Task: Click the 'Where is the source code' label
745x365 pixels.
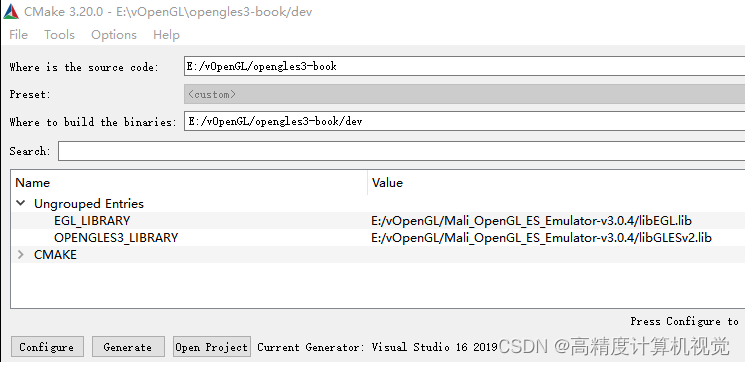Action: pyautogui.click(x=84, y=67)
